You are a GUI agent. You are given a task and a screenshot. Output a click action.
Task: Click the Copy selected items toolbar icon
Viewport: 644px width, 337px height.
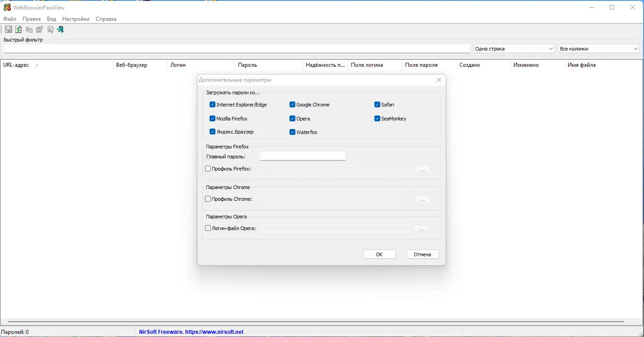point(29,29)
